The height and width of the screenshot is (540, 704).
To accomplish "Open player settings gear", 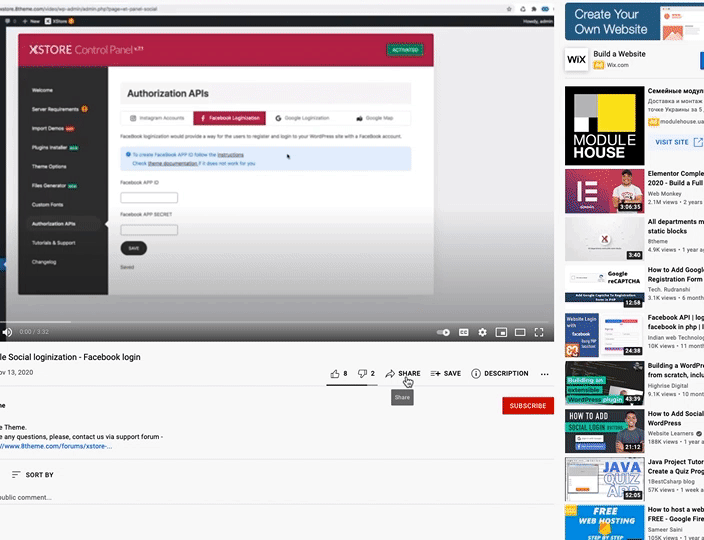I will pos(482,332).
